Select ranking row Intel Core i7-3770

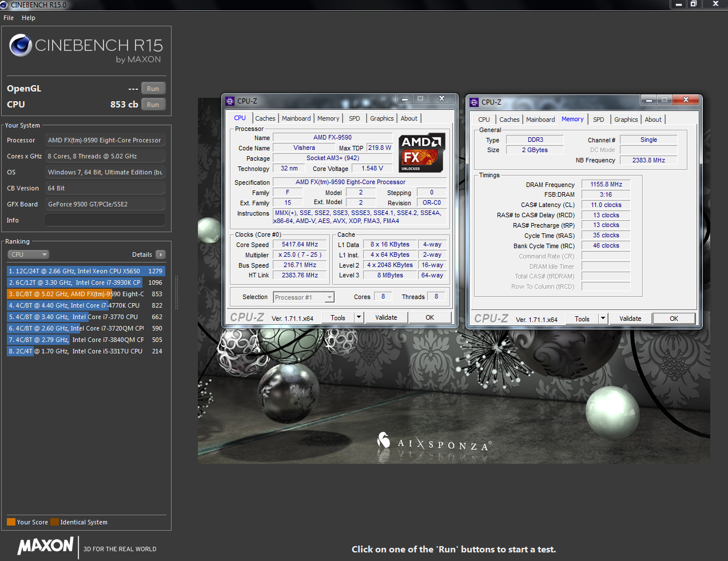86,317
